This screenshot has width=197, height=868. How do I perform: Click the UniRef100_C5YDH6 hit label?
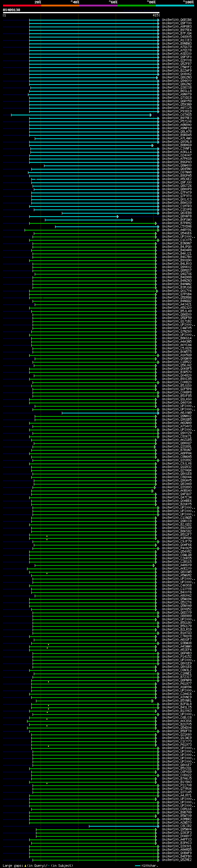tap(177, 226)
